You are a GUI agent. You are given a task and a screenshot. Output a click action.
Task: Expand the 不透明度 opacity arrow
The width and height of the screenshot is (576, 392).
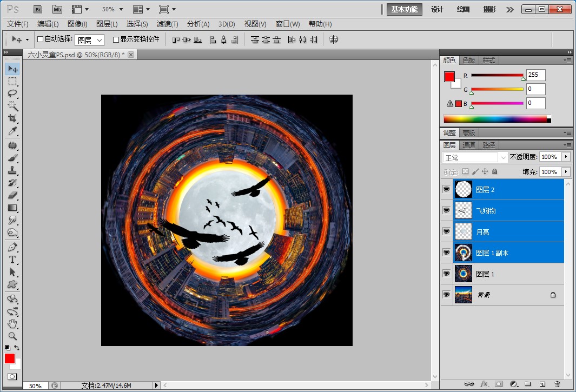[566, 157]
